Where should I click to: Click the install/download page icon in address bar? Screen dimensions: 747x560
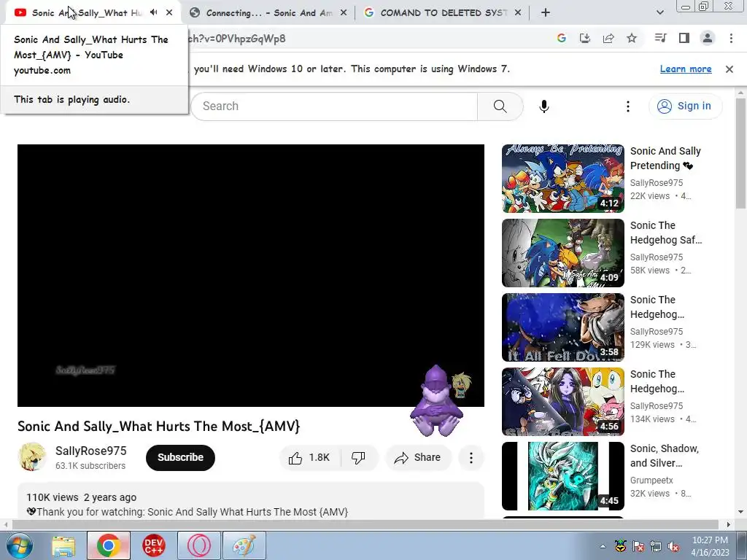pos(585,39)
